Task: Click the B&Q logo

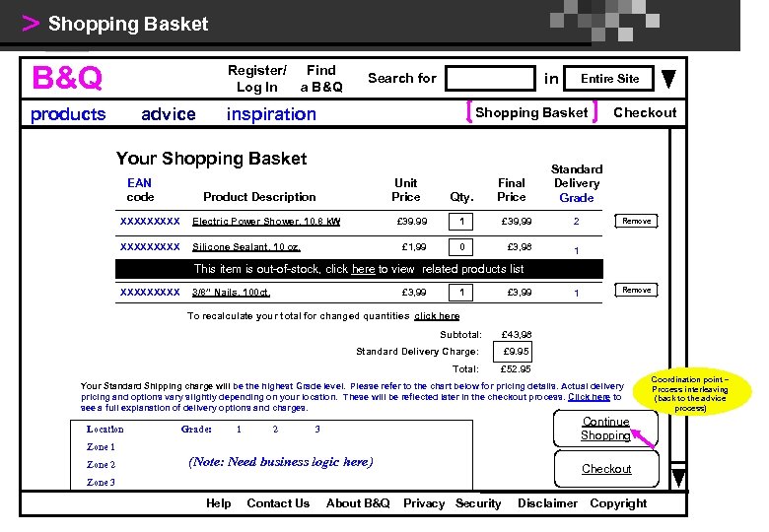Action: tap(67, 78)
